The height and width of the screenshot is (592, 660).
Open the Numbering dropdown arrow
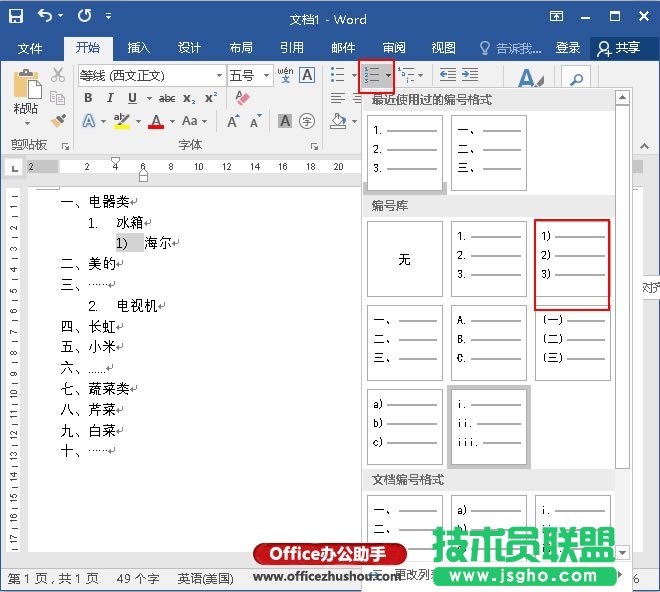388,76
